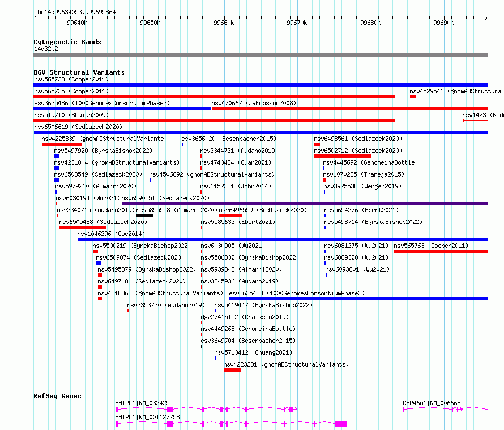Click red bar under nsv6502712
The width and height of the screenshot is (504, 430).
point(343,156)
